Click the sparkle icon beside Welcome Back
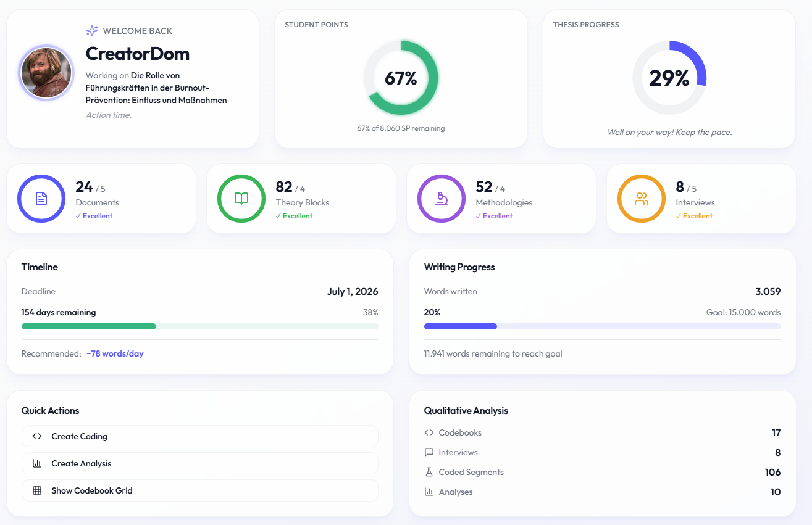 [91, 30]
